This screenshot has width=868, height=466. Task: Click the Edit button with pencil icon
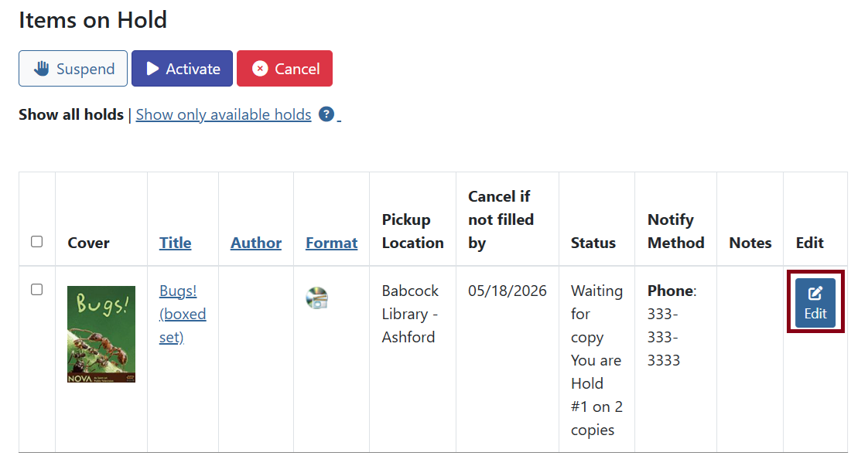coord(815,303)
